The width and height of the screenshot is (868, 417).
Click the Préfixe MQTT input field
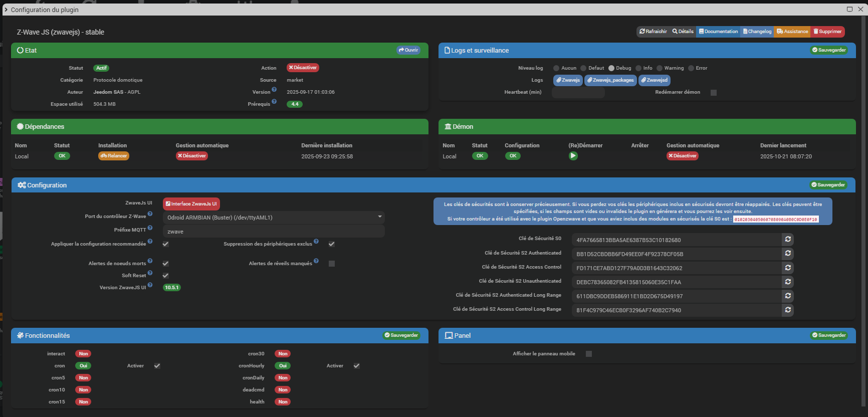tap(274, 232)
